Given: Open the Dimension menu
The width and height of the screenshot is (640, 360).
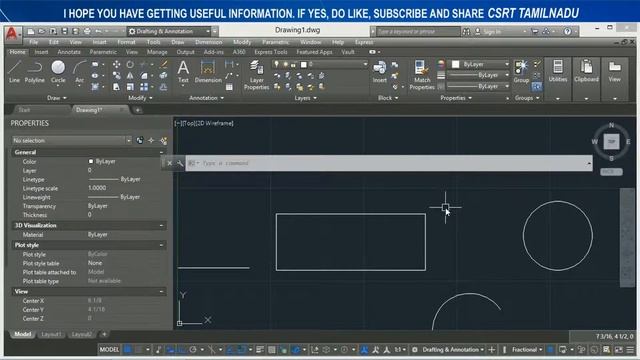Looking at the screenshot, I should [x=209, y=42].
